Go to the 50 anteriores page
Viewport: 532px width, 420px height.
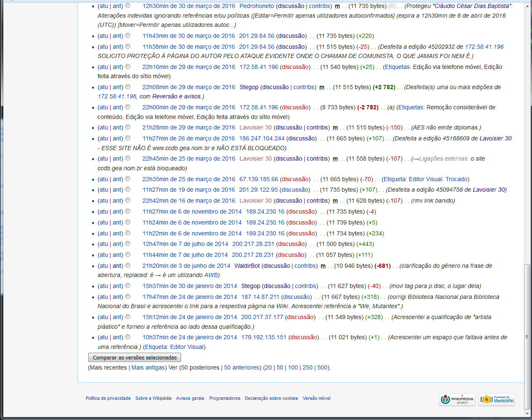[x=242, y=367]
